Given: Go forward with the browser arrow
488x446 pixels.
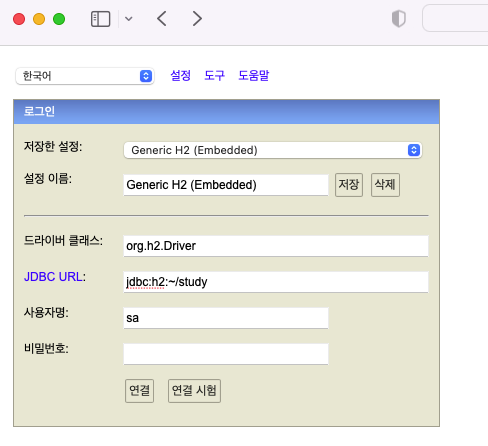Looking at the screenshot, I should (x=197, y=19).
